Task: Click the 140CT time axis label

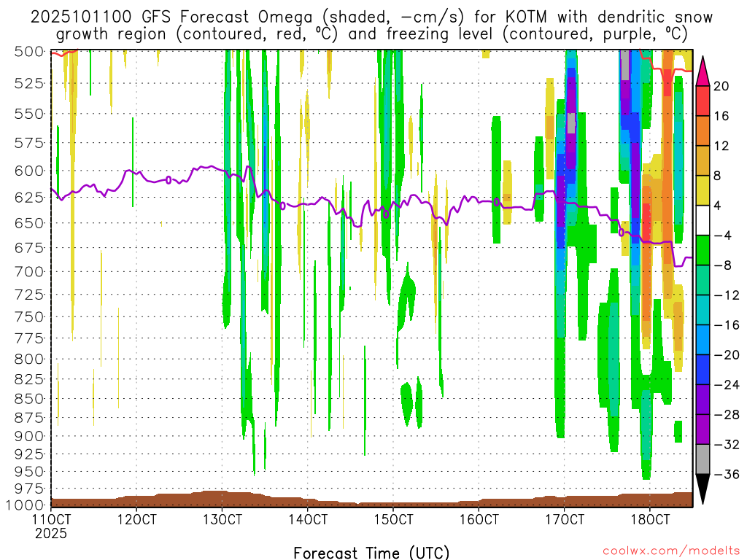Action: click(x=307, y=519)
